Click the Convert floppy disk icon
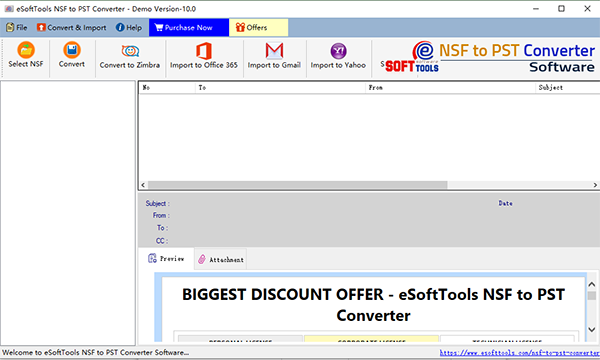This screenshot has height=360, width=600. (72, 50)
